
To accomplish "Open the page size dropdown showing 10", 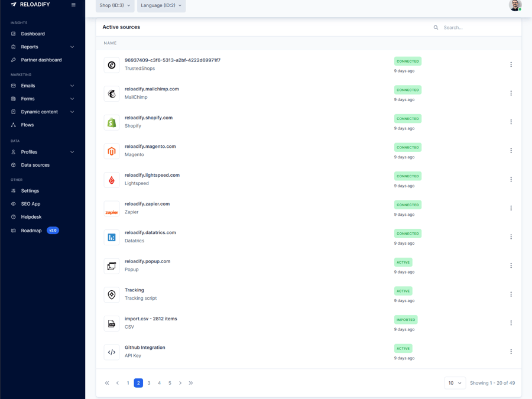I will pyautogui.click(x=455, y=382).
